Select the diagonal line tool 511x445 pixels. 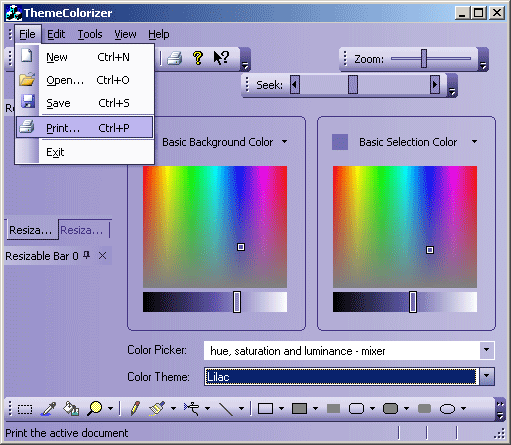pyautogui.click(x=226, y=409)
